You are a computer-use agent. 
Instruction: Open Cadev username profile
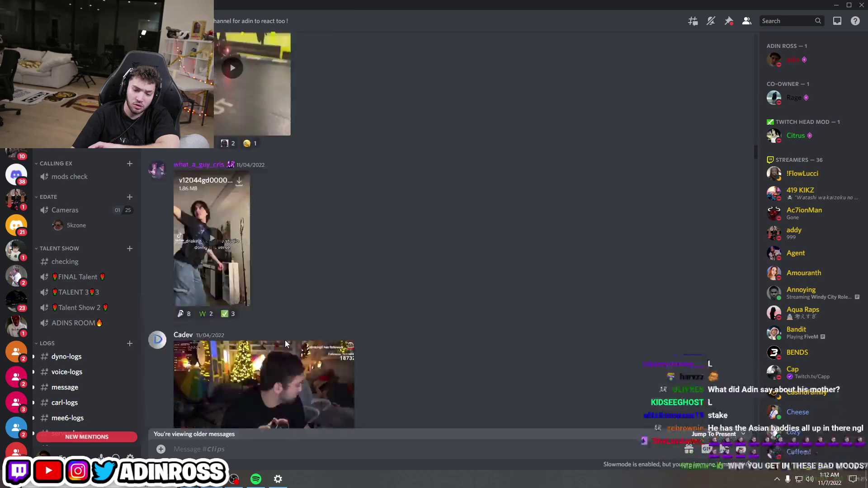[x=183, y=335]
